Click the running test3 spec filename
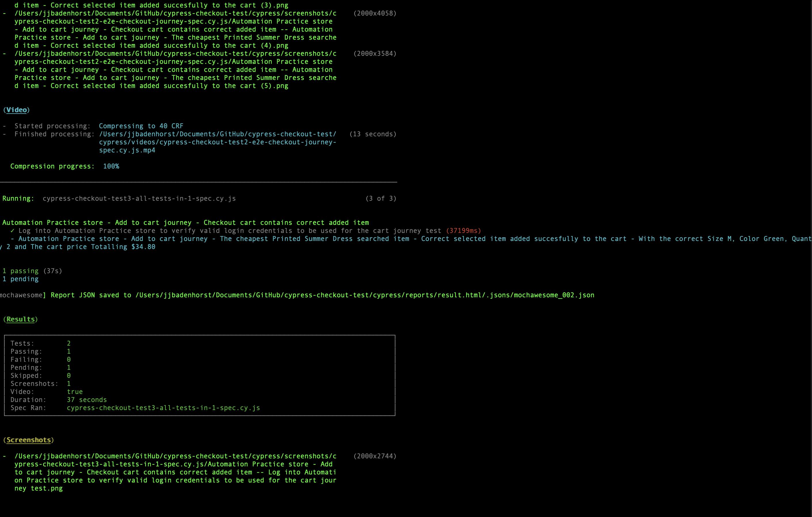The width and height of the screenshot is (812, 517). click(139, 198)
